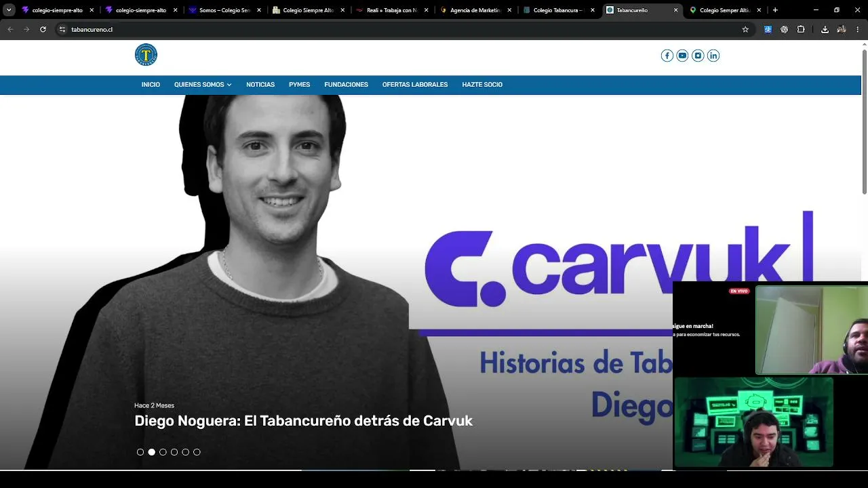Open the Ofertas Laborales menu item
This screenshot has width=868, height=488.
415,85
